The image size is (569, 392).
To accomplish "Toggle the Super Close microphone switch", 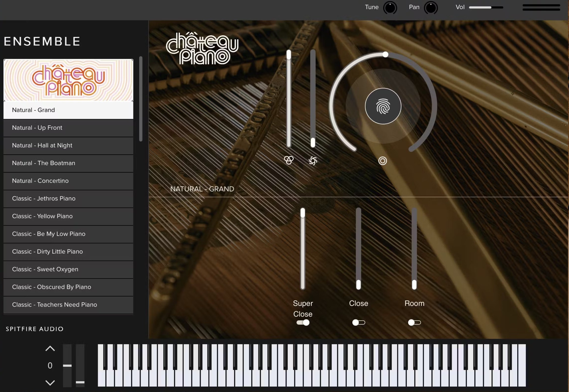I will [303, 322].
